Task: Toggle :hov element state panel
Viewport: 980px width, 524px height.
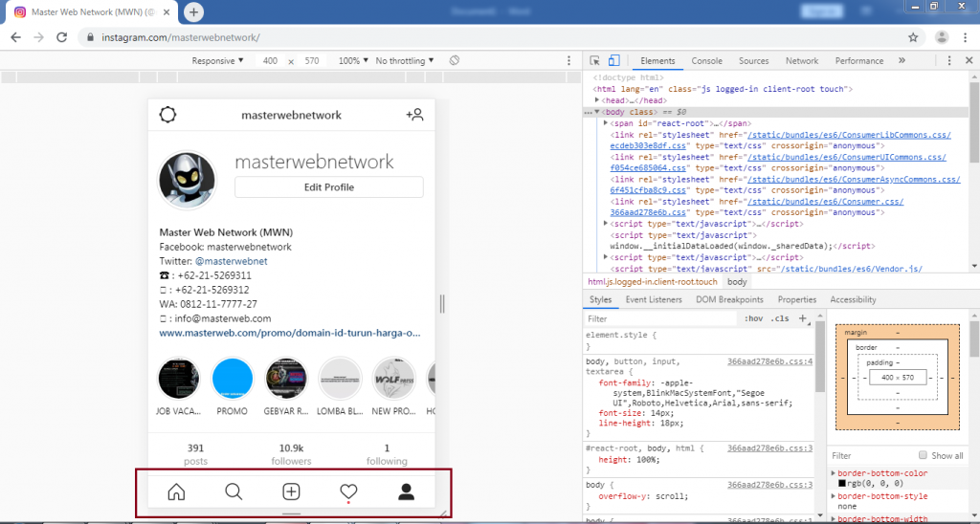Action: click(754, 318)
